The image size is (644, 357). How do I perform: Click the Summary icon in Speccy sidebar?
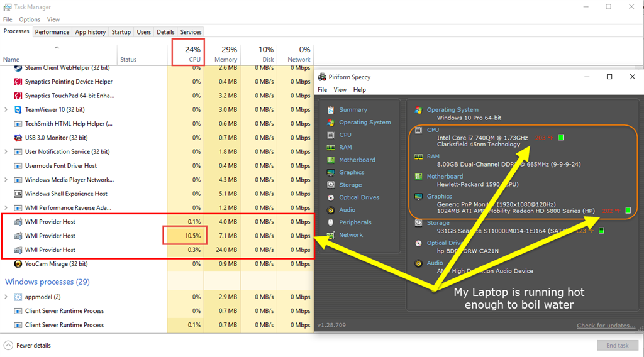coord(331,110)
